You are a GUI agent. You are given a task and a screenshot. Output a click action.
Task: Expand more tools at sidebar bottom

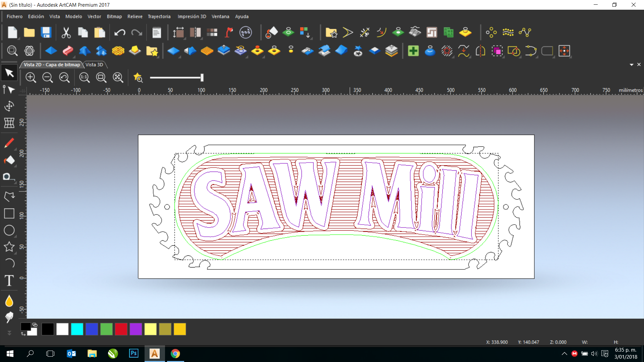[x=9, y=333]
